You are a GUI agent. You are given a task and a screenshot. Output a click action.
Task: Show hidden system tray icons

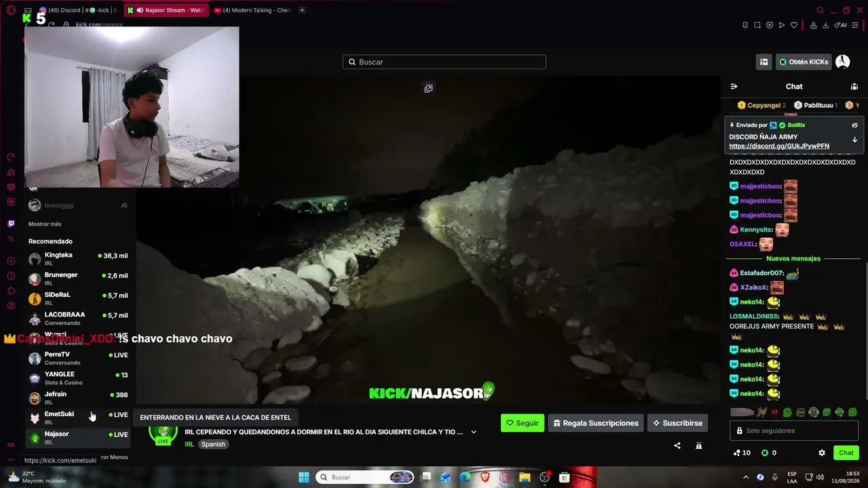pos(747,477)
